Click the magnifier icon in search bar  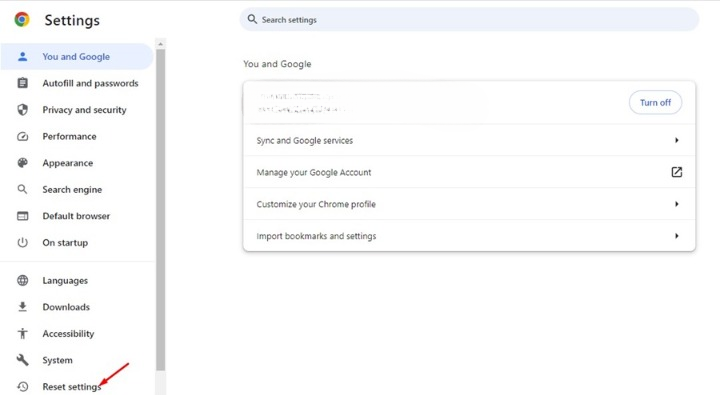252,19
